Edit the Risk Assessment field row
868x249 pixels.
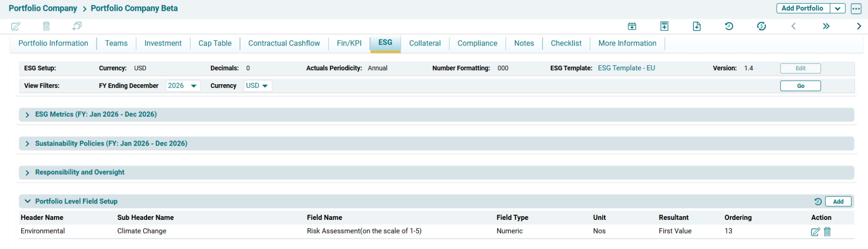[x=815, y=232]
